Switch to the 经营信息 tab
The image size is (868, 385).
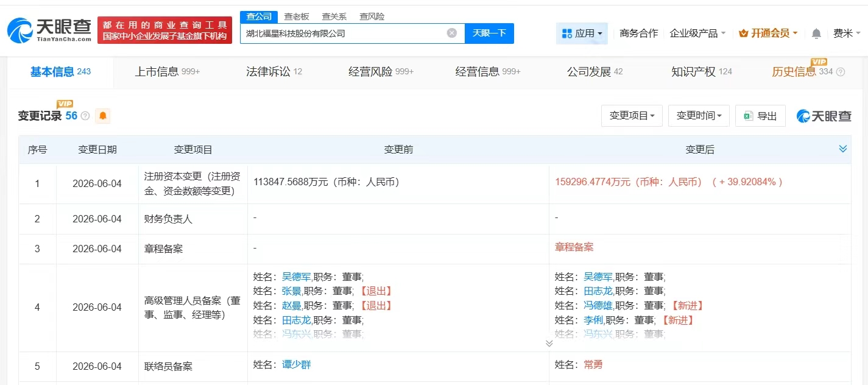click(488, 72)
